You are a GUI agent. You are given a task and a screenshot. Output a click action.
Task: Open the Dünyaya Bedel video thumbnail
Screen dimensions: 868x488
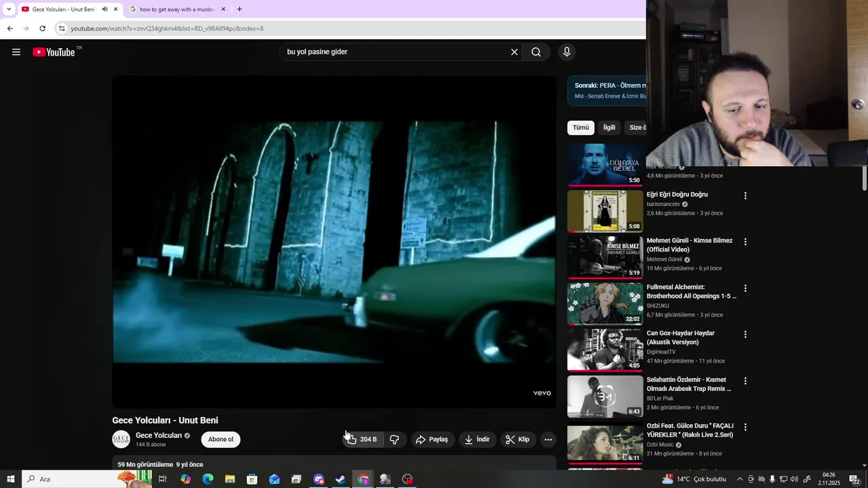pyautogui.click(x=605, y=164)
